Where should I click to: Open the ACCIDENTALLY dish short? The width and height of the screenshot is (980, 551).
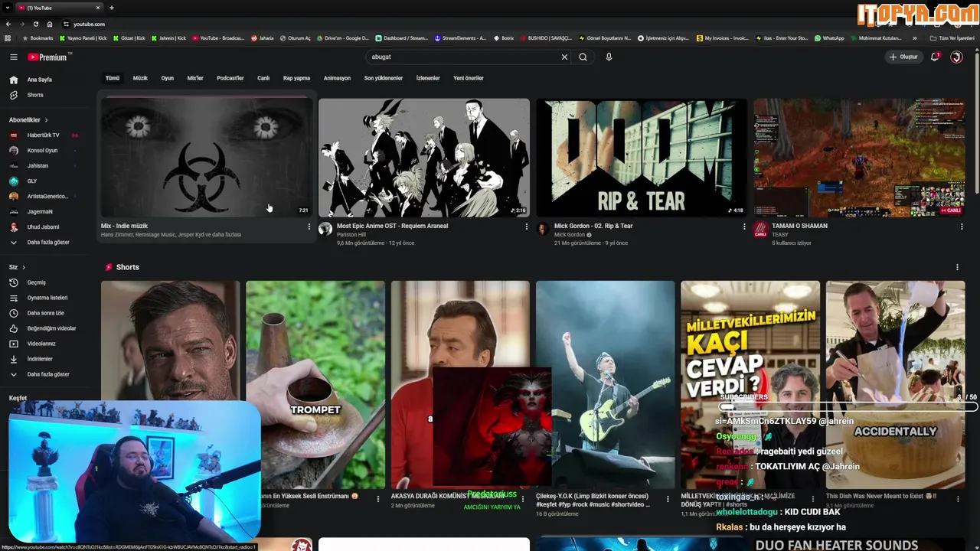pos(895,384)
